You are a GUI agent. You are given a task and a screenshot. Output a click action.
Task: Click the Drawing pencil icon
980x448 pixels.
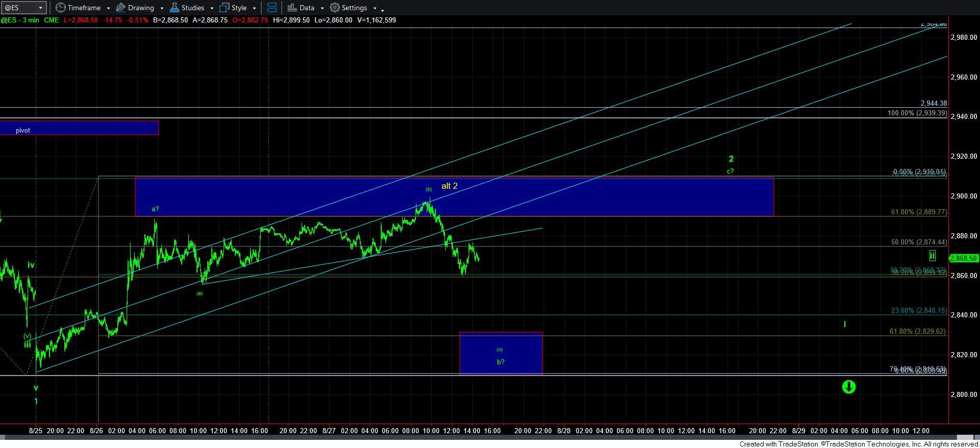point(120,8)
